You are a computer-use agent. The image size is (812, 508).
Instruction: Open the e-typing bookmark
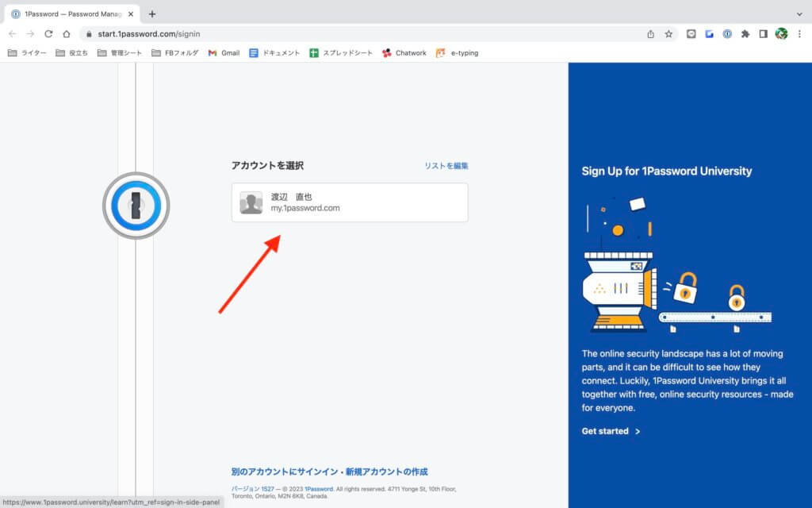(458, 53)
